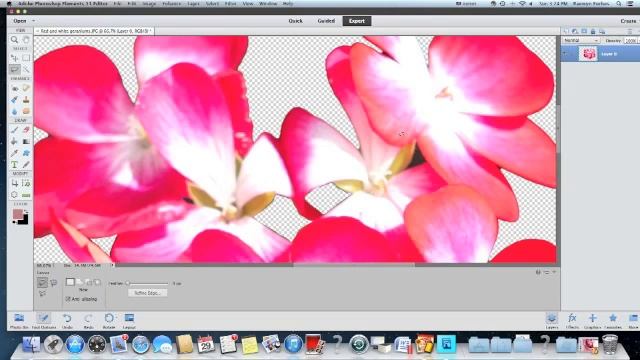Select the Sponge tool

26,111
